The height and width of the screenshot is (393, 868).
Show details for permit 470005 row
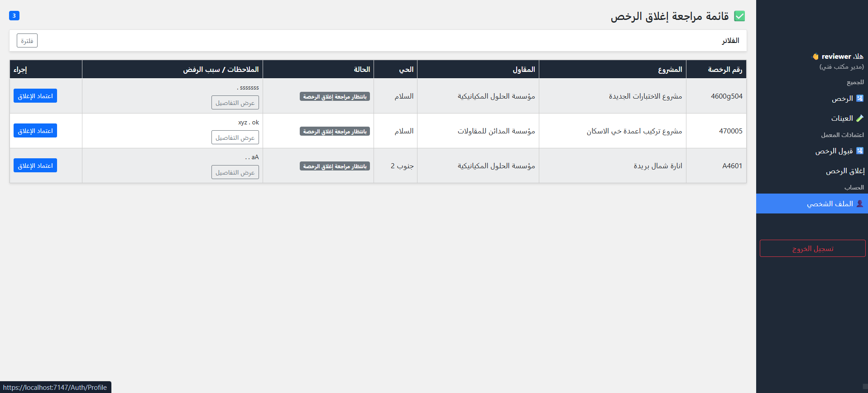[235, 137]
